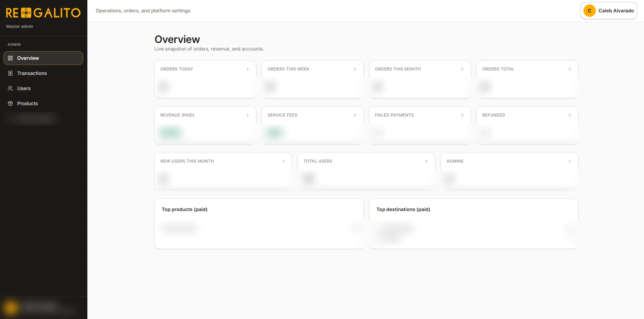Image resolution: width=644 pixels, height=319 pixels.
Task: Click the Top destinations (paid) heading
Action: (403, 209)
